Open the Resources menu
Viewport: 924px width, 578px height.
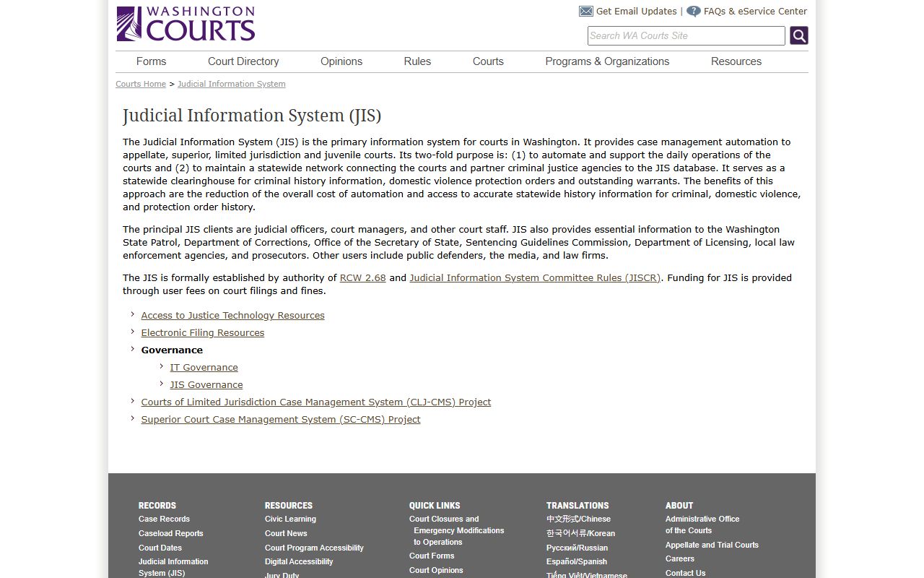736,61
